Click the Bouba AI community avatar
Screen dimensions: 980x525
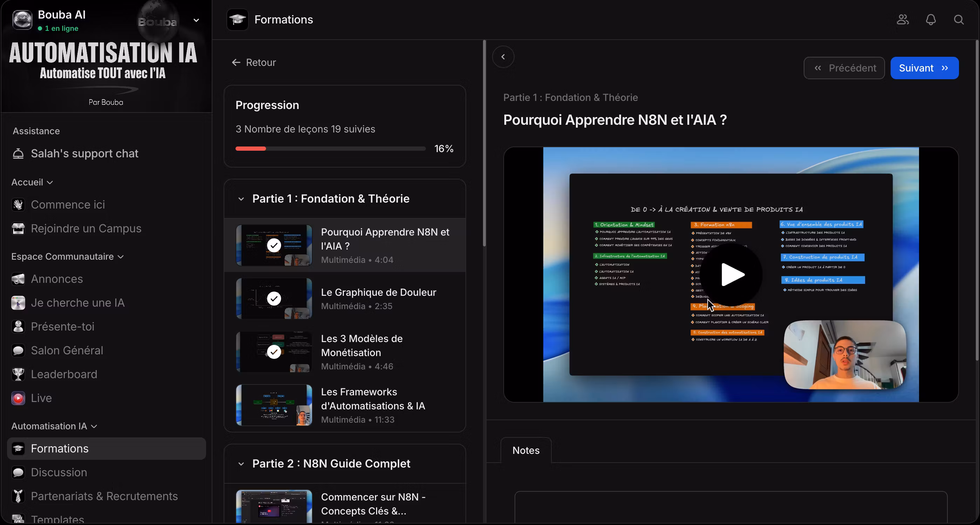point(22,19)
